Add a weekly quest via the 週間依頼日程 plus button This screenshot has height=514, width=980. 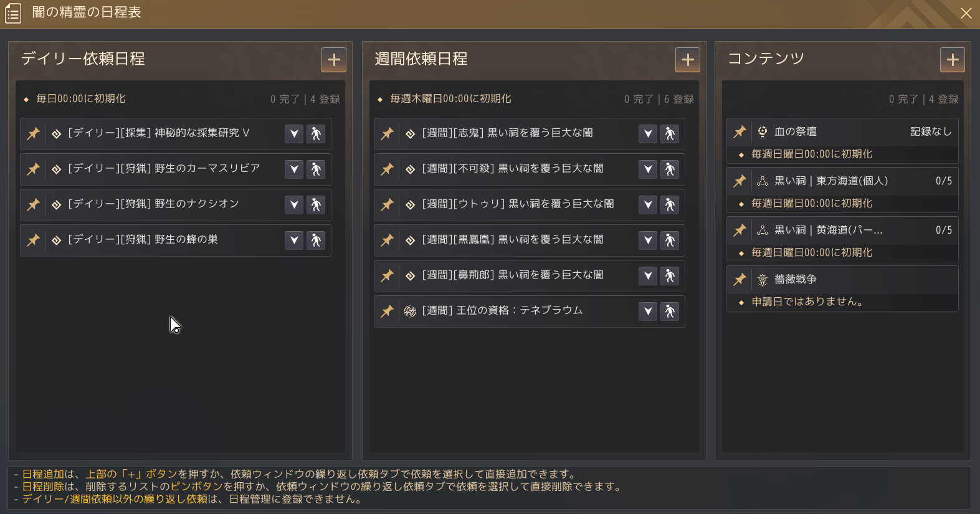[688, 60]
